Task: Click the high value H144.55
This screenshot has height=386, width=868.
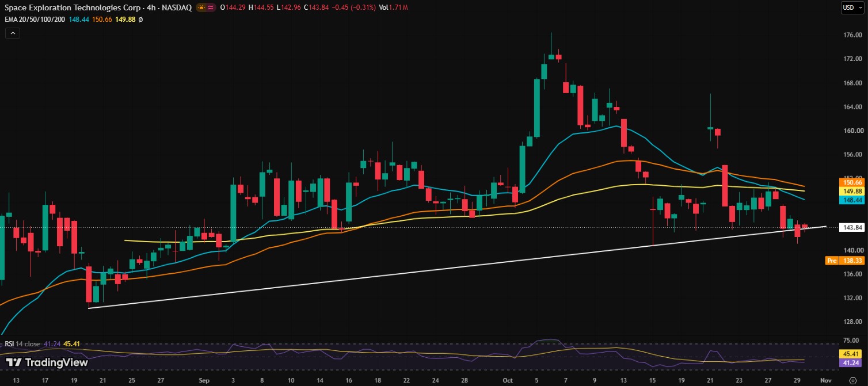Action: tap(262, 7)
